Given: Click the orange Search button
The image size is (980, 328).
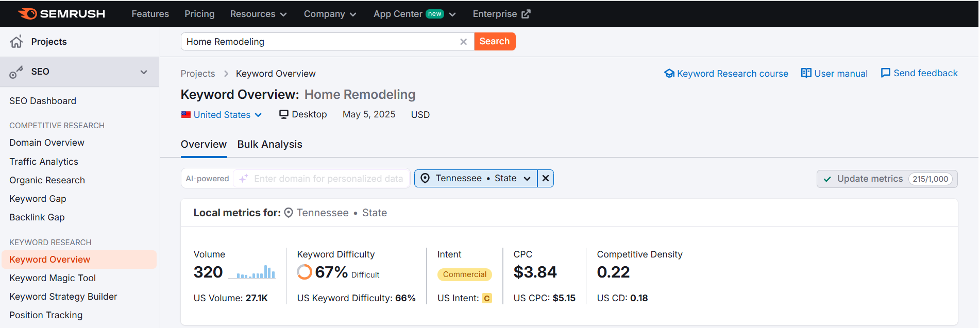Looking at the screenshot, I should point(494,42).
